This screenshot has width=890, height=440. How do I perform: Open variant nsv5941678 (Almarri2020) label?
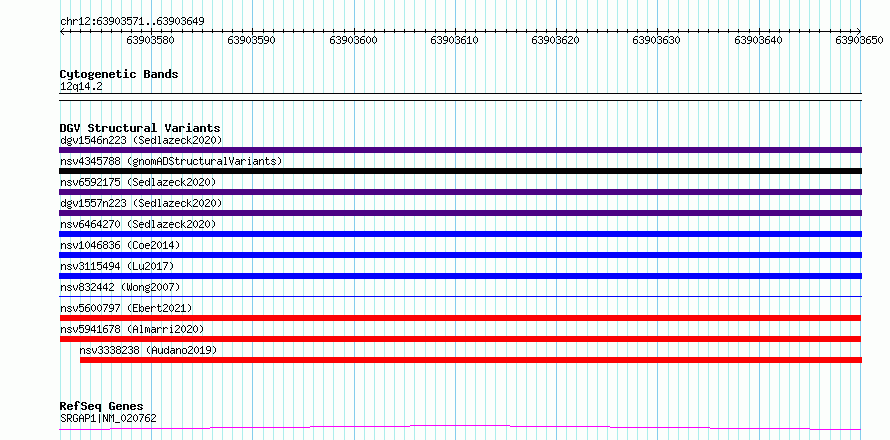pyautogui.click(x=132, y=329)
